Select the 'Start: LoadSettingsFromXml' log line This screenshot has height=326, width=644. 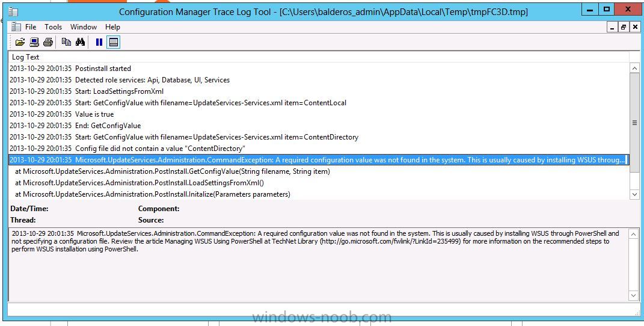[x=319, y=91]
